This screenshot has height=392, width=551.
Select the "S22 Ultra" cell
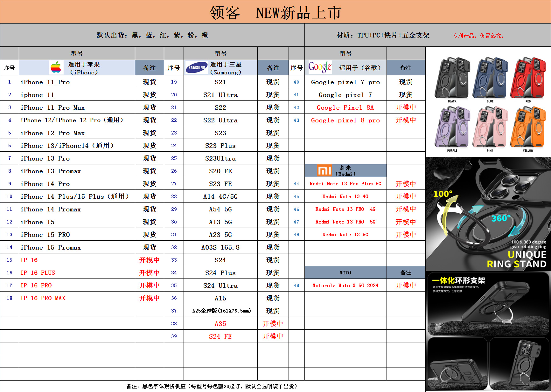[x=220, y=120]
